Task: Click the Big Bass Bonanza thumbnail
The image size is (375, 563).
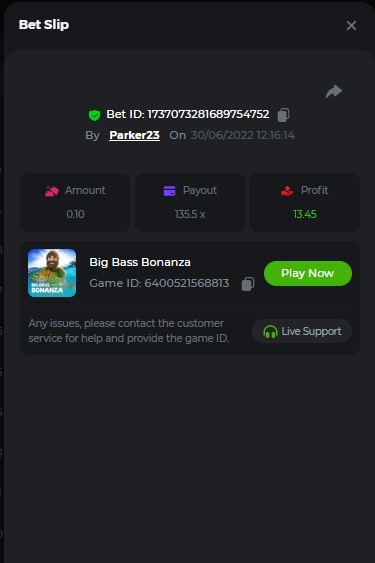Action: [52, 273]
